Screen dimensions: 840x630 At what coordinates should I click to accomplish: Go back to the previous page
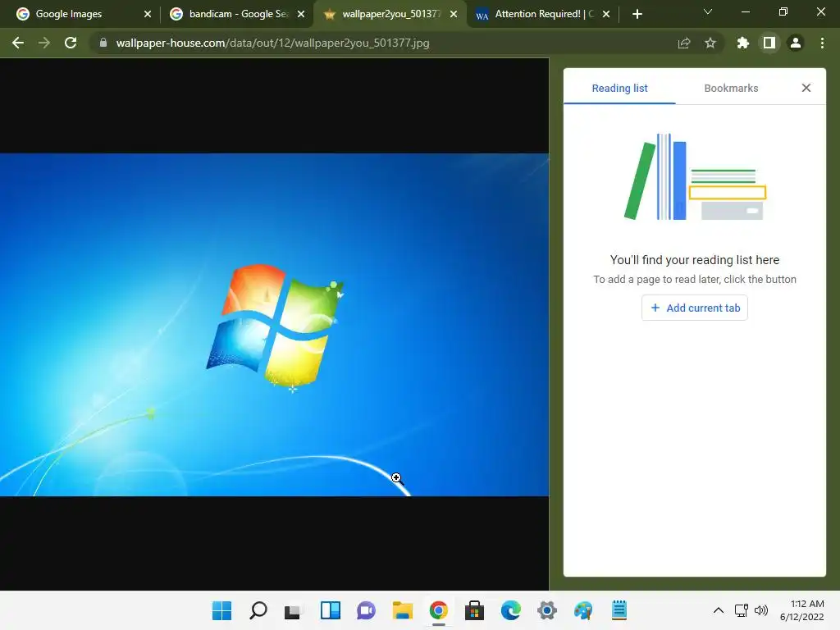pyautogui.click(x=18, y=43)
